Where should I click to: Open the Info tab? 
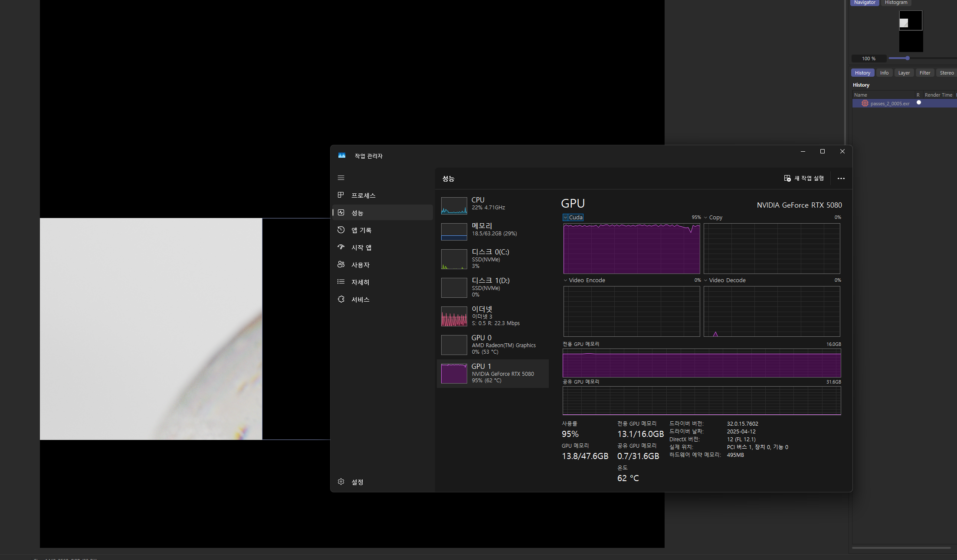tap(884, 73)
